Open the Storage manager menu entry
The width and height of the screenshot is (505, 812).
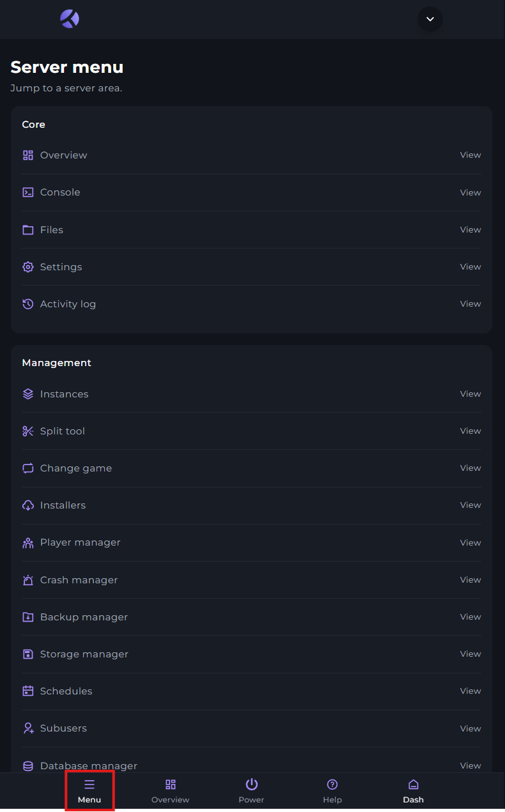click(x=84, y=654)
